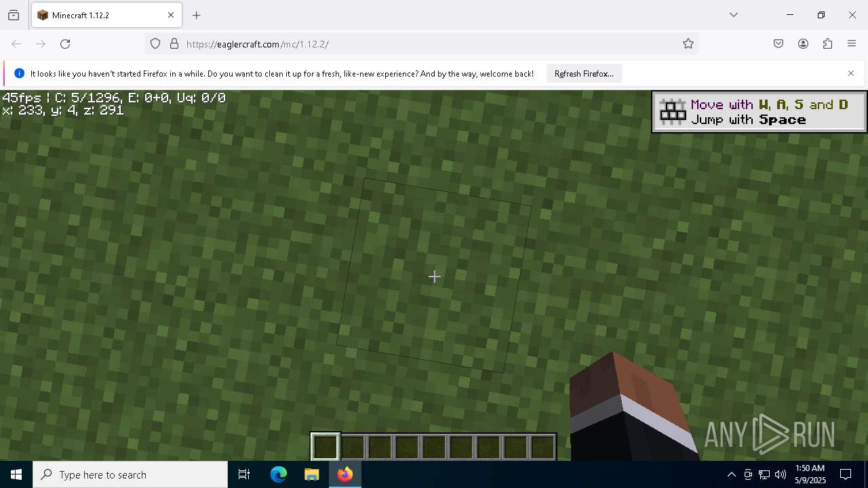Click the movement tutorial toast
This screenshot has width=868, height=488.
click(x=759, y=112)
